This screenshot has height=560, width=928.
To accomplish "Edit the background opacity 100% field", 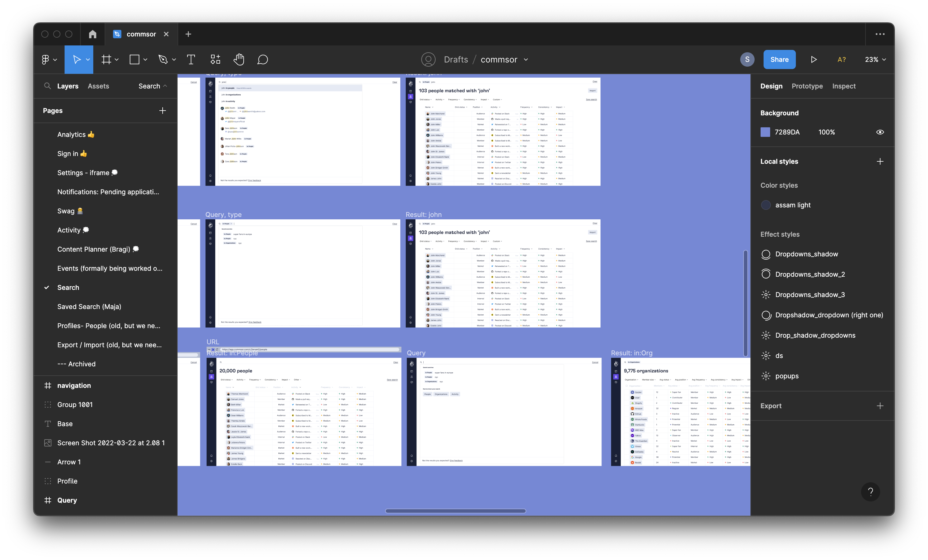I will click(x=826, y=132).
